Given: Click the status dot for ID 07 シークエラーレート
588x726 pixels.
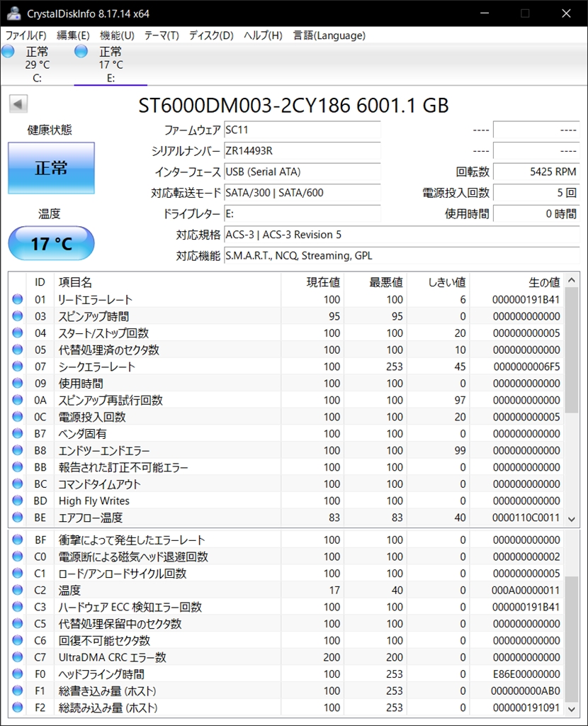Looking at the screenshot, I should (18, 367).
